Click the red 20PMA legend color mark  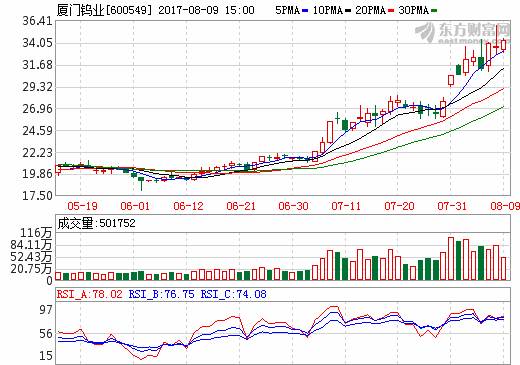(x=391, y=11)
